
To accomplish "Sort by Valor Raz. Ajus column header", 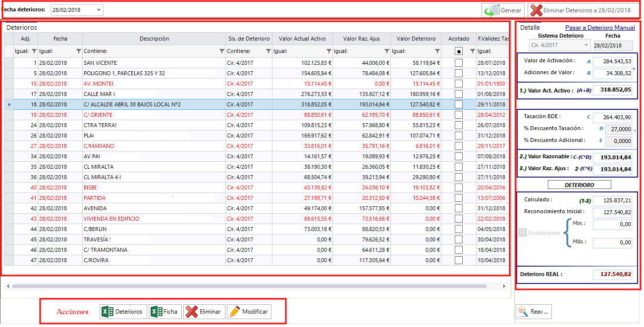I will [x=362, y=39].
